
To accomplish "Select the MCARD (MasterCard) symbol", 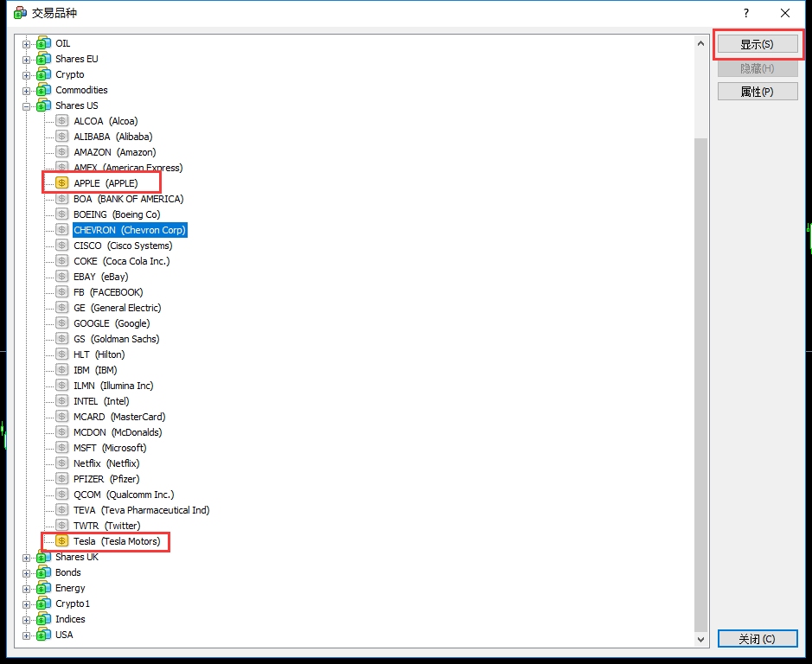I will 119,417.
